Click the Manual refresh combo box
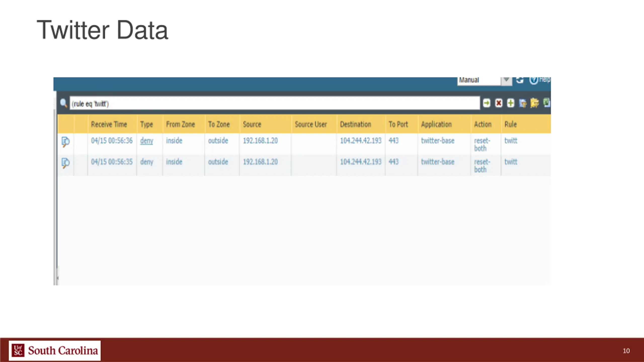Screen dimensions: 644x362 pos(479,81)
